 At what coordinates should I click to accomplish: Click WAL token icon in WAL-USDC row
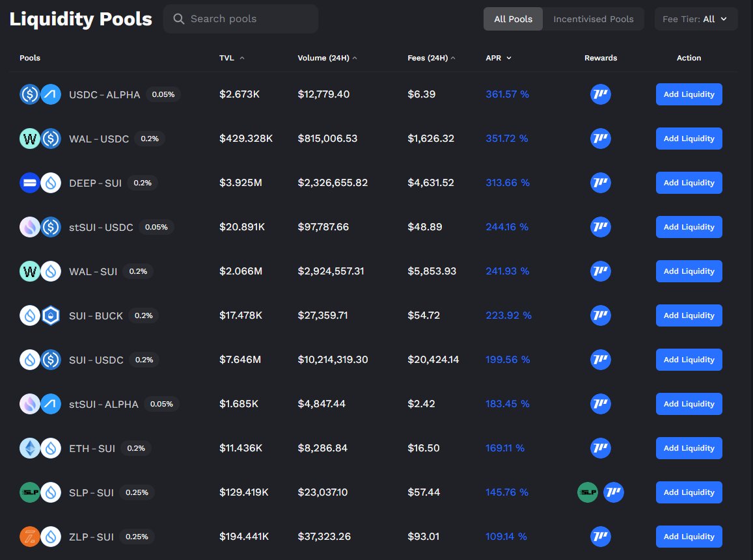[x=30, y=139]
